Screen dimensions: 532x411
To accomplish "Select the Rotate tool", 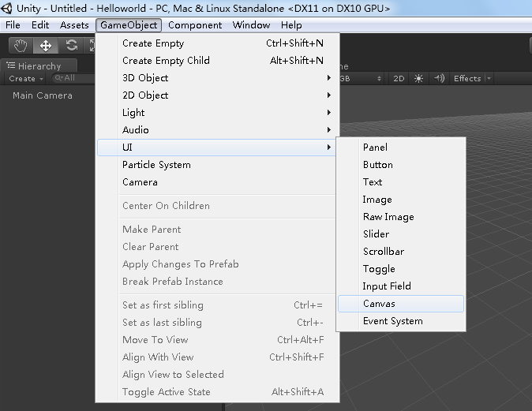I will click(71, 46).
